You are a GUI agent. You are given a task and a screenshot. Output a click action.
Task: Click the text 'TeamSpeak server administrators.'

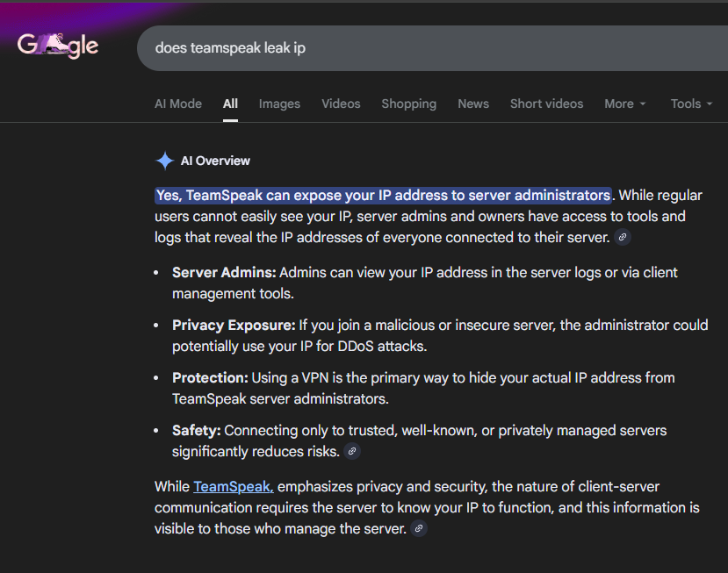280,399
